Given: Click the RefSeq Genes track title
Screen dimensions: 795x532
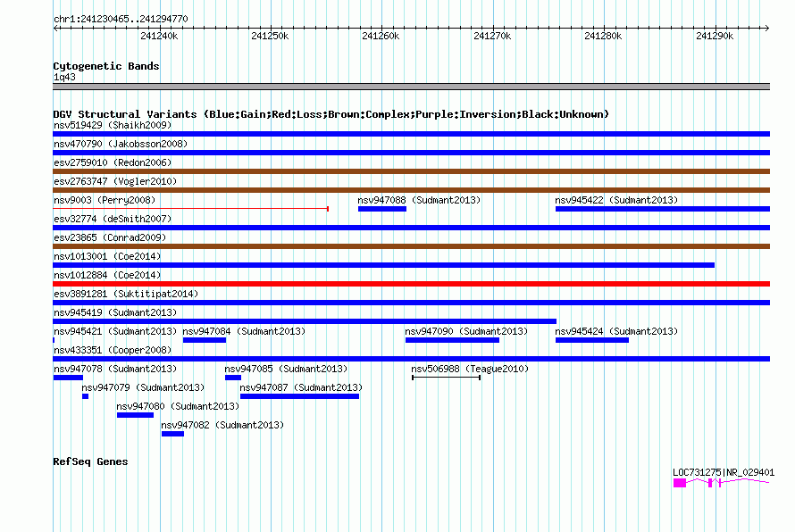Looking at the screenshot, I should pyautogui.click(x=90, y=461).
